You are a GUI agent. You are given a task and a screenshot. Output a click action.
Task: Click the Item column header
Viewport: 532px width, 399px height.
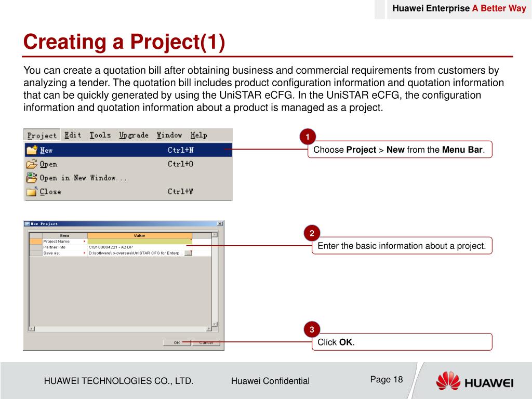64,235
